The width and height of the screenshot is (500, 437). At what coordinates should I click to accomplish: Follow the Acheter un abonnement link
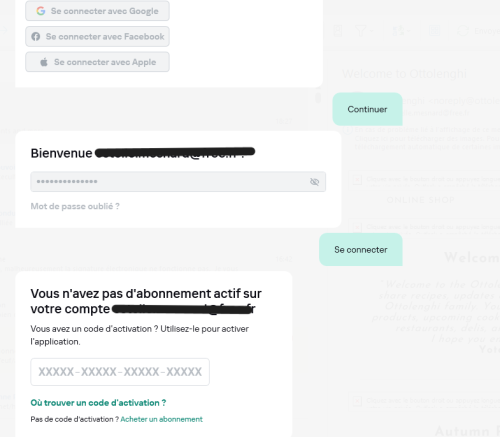(161, 419)
